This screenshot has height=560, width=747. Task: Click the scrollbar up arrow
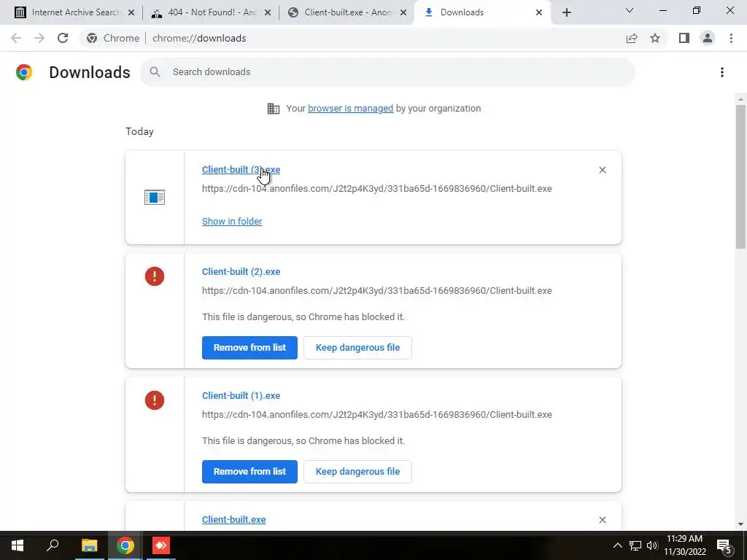pos(740,99)
